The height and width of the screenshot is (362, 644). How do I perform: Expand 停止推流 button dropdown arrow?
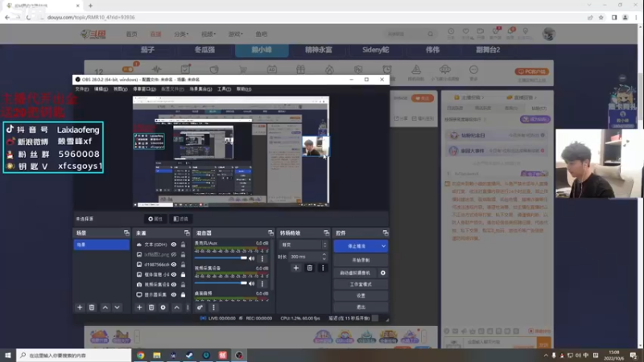(383, 246)
